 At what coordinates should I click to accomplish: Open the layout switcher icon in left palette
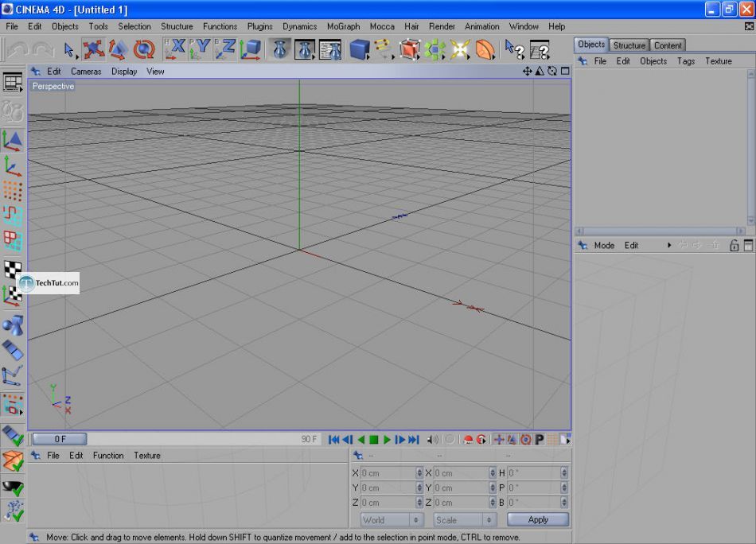(13, 82)
